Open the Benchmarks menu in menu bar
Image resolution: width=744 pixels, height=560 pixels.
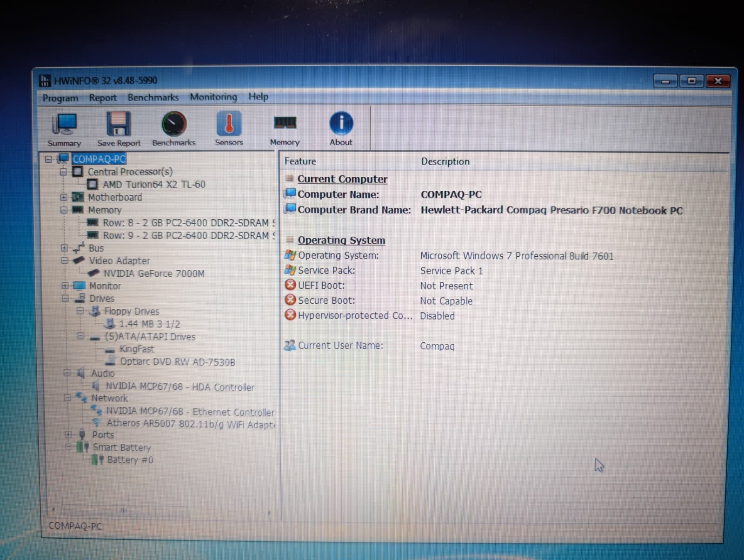point(153,97)
